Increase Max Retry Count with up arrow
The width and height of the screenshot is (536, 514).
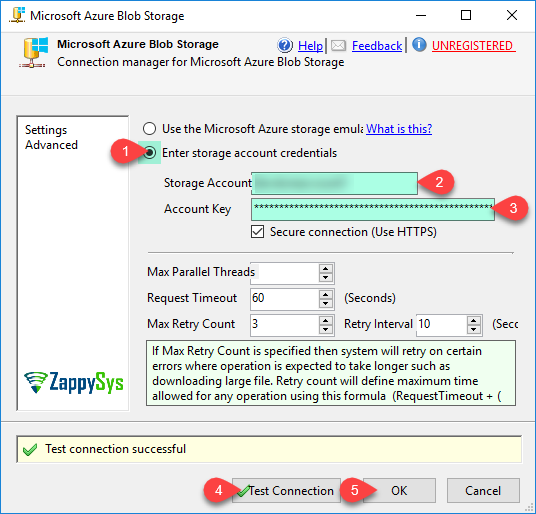tap(326, 320)
